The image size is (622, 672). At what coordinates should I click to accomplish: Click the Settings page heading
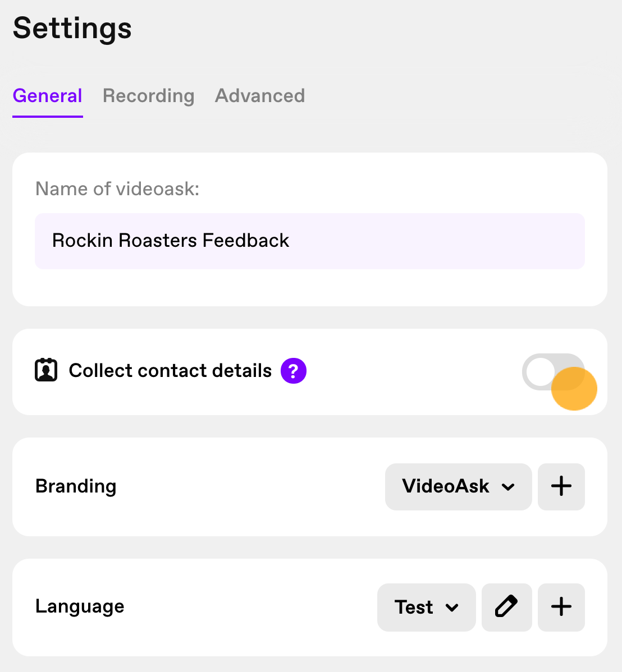[x=72, y=29]
